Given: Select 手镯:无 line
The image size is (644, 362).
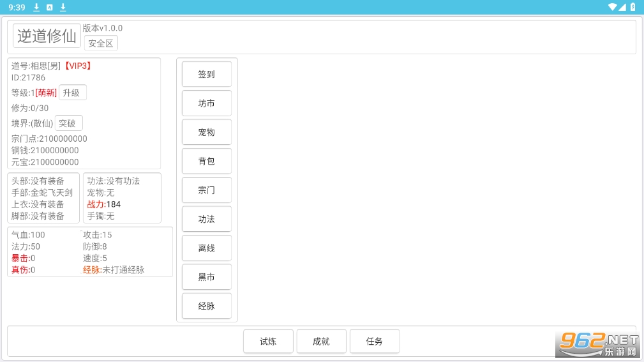Looking at the screenshot, I should 101,216.
